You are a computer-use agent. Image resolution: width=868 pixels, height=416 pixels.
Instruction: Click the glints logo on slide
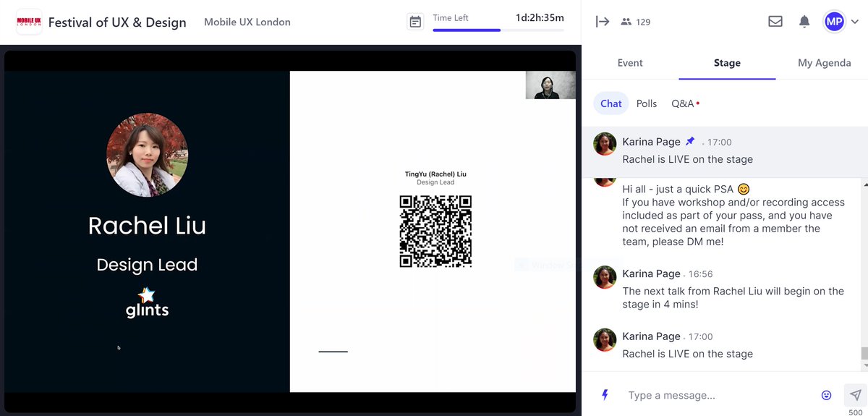point(147,302)
